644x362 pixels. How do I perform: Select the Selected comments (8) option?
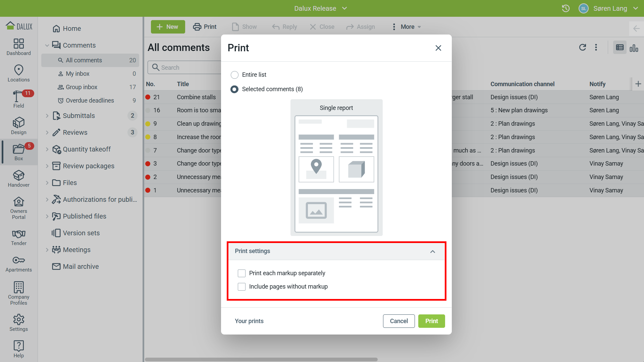tap(234, 89)
